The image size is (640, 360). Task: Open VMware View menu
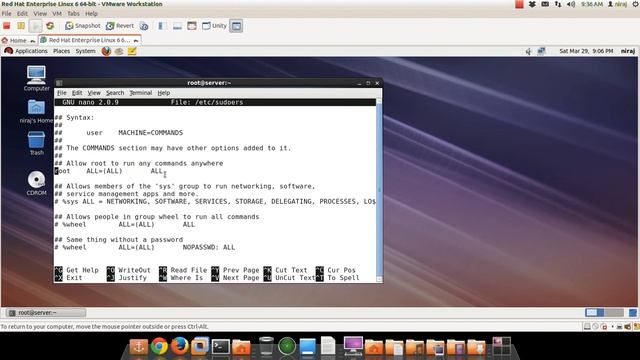[x=40, y=13]
